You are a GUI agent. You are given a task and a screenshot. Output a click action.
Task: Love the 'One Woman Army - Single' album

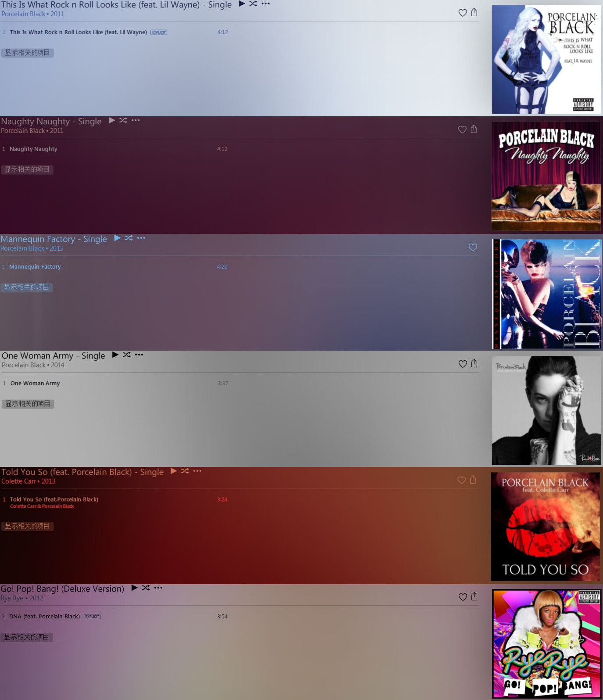click(463, 364)
